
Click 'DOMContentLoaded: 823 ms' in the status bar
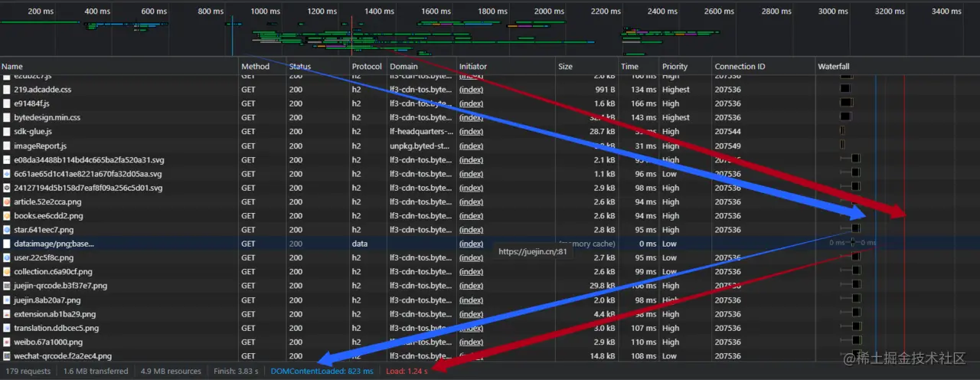coord(322,372)
